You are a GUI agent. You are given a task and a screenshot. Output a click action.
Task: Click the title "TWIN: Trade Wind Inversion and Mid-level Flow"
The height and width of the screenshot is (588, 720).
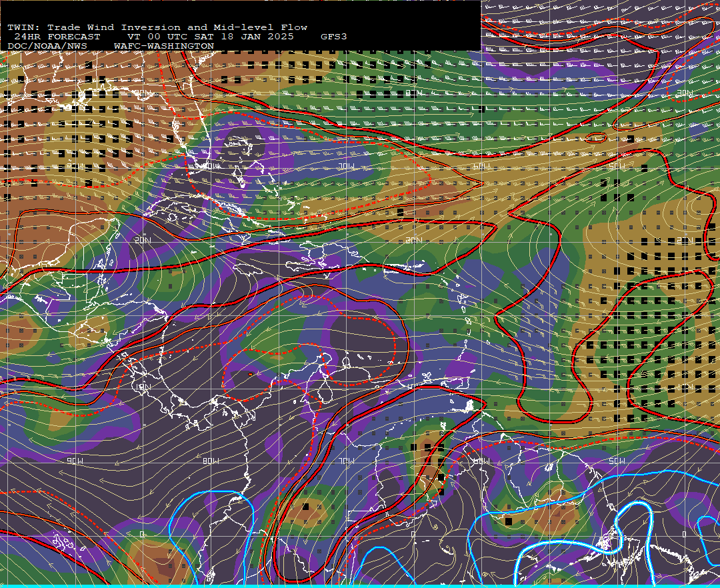pyautogui.click(x=157, y=27)
